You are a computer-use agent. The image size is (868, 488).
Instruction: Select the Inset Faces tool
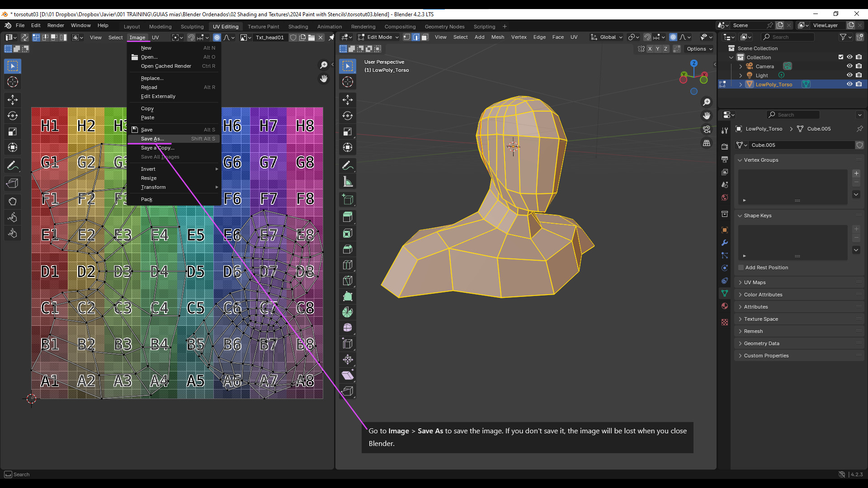pyautogui.click(x=348, y=233)
